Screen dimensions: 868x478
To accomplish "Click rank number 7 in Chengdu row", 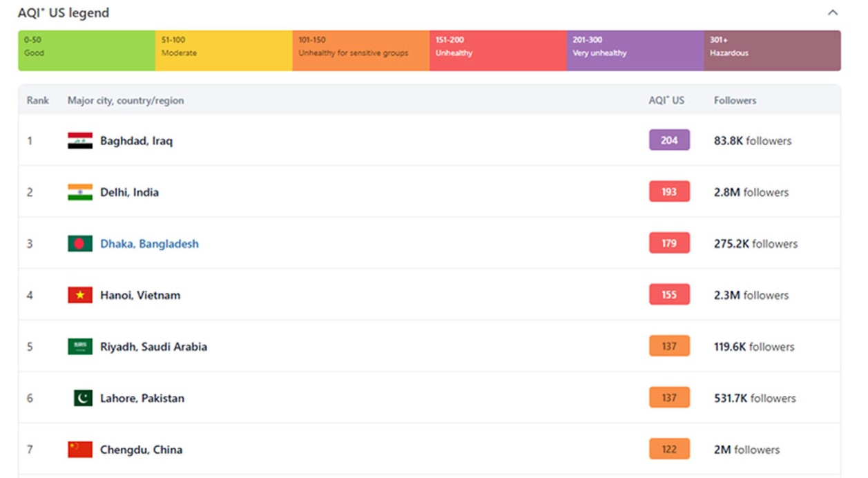I will 30,450.
